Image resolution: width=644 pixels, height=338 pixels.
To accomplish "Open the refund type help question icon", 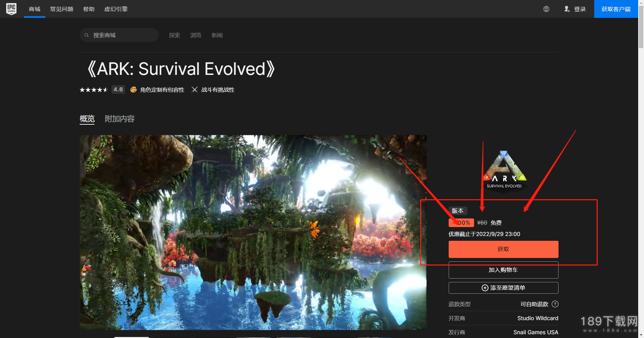I will (555, 304).
